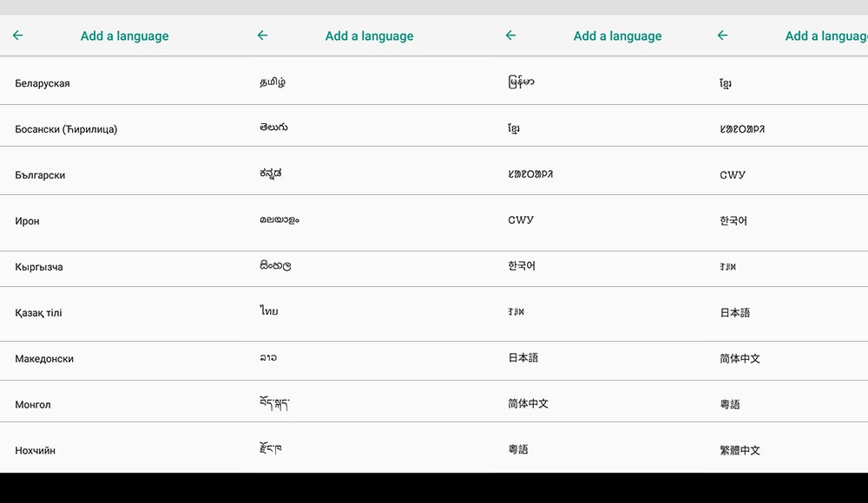The image size is (868, 503).
Task: Choose Босански (Ћирилица) from the list
Action: [66, 129]
